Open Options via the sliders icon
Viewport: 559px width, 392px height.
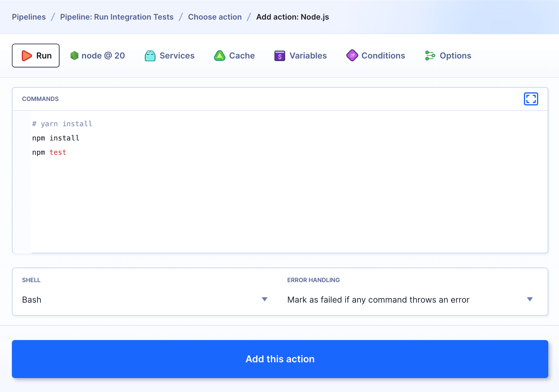[x=430, y=55]
